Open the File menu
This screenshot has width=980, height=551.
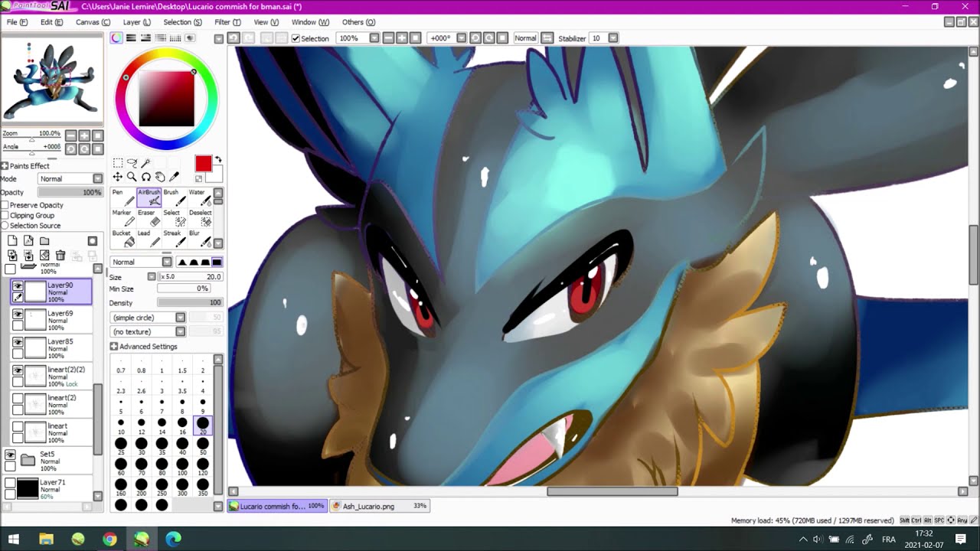click(x=17, y=22)
